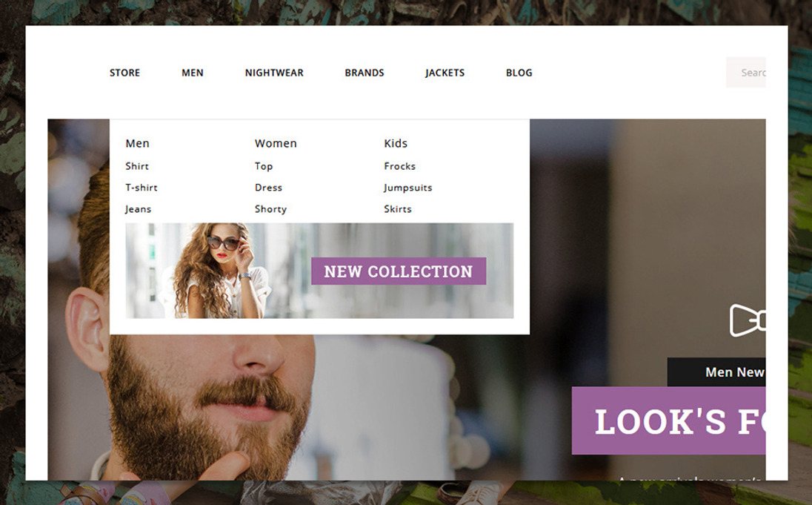
Task: Open the MEN navigation item
Action: tap(193, 73)
